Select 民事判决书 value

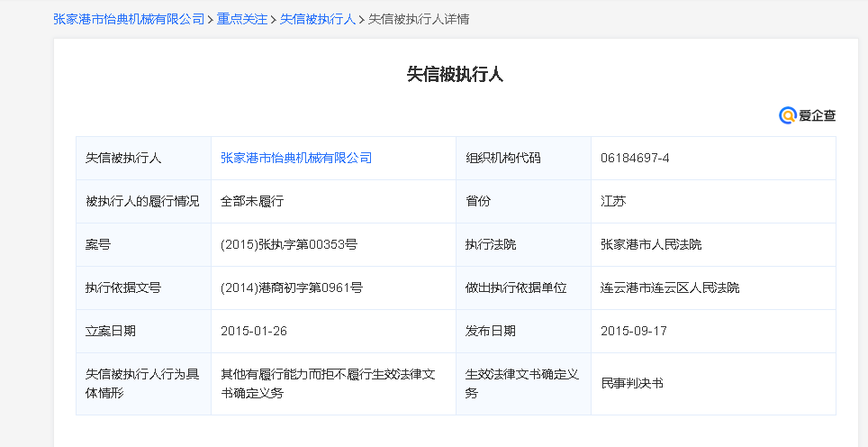tap(632, 383)
